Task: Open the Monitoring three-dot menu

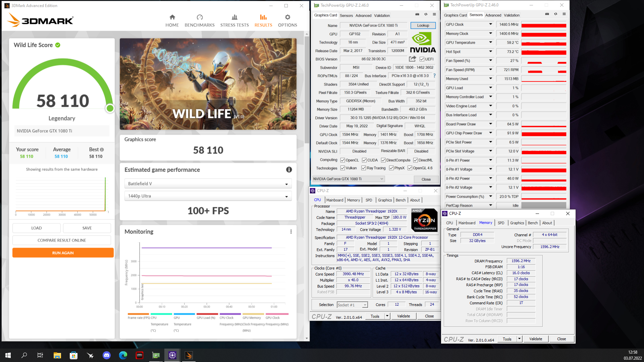Action: tap(291, 232)
